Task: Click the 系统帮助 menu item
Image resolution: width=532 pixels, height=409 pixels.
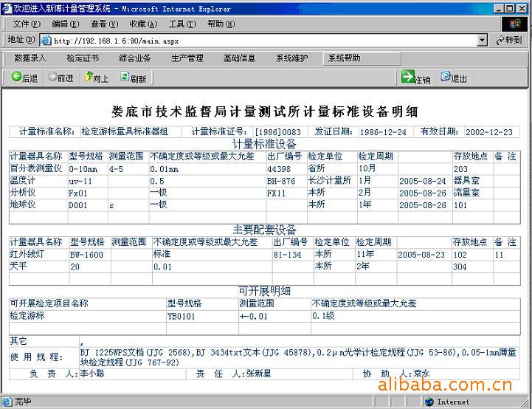Action: point(344,58)
